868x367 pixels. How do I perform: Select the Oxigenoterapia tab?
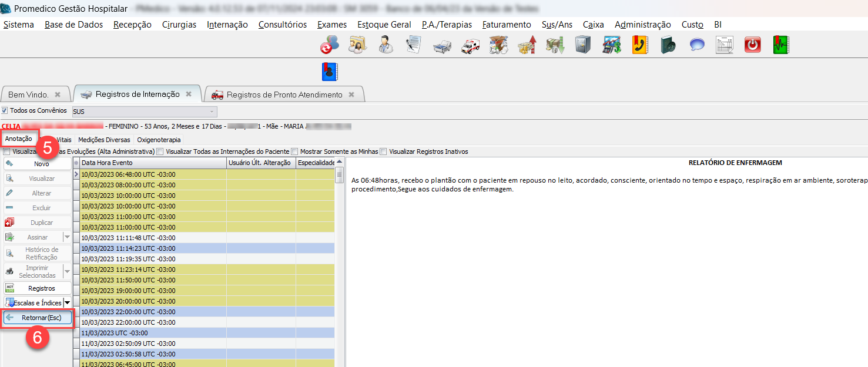(159, 140)
